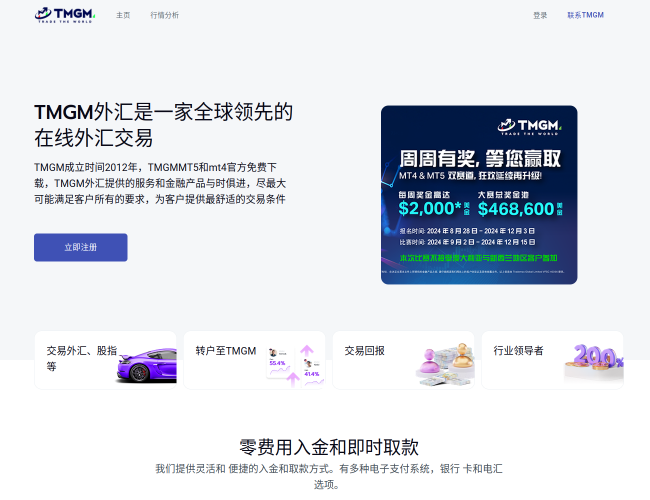Select the 交易外汇、股指等 card
Viewport: 650px width, 500px height.
(x=106, y=360)
